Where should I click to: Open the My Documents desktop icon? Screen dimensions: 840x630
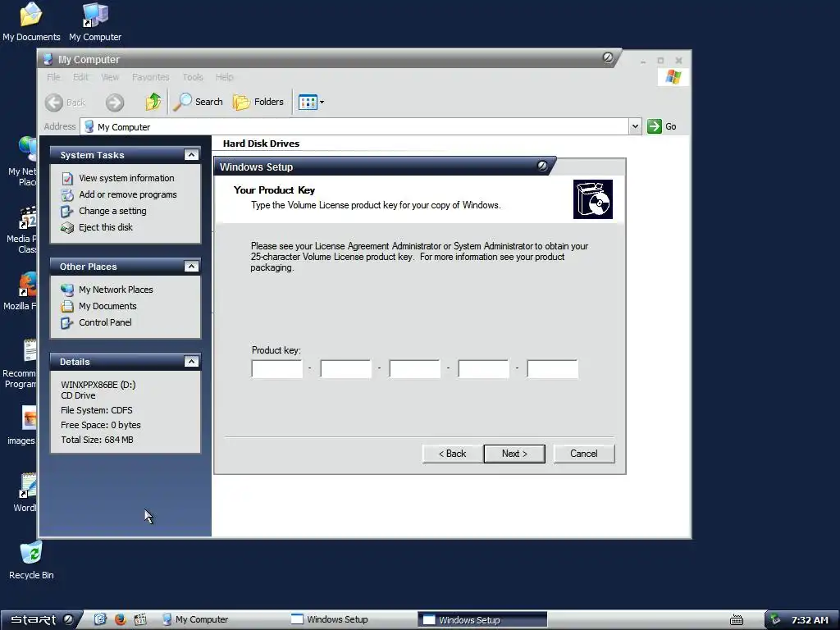pyautogui.click(x=31, y=22)
